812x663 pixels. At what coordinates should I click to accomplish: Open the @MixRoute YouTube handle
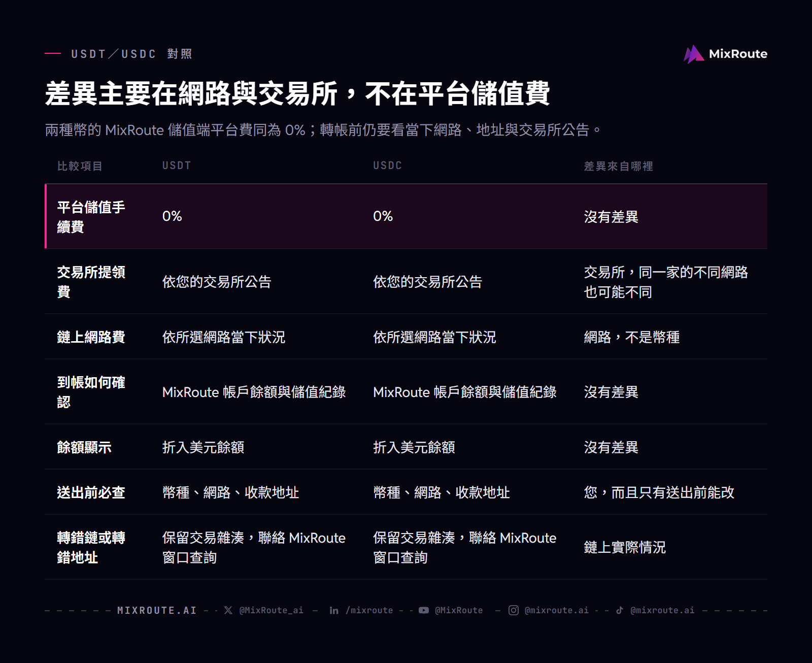coord(459,610)
